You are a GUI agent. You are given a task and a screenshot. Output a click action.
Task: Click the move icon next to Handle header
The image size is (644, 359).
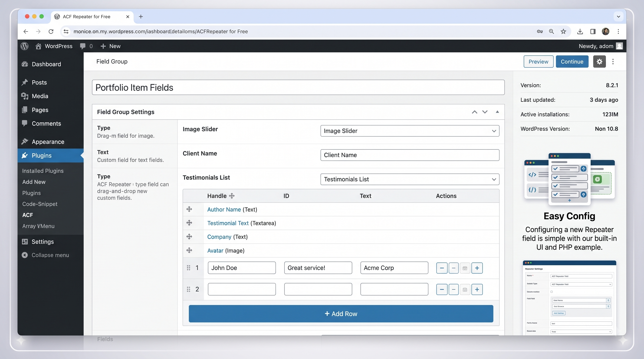232,196
